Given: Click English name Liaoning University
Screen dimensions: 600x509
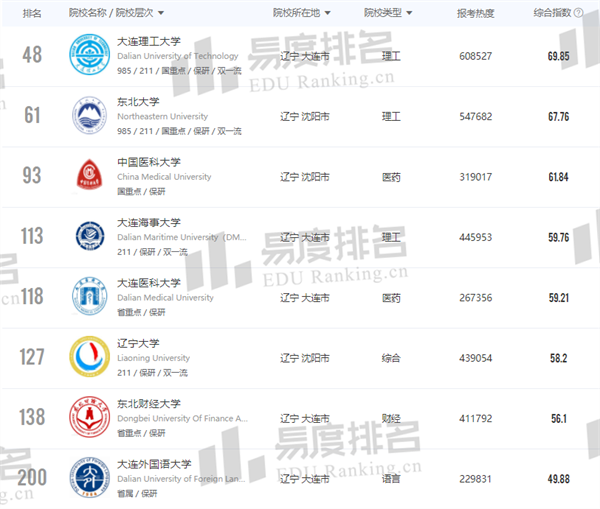Looking at the screenshot, I should coord(153,358).
